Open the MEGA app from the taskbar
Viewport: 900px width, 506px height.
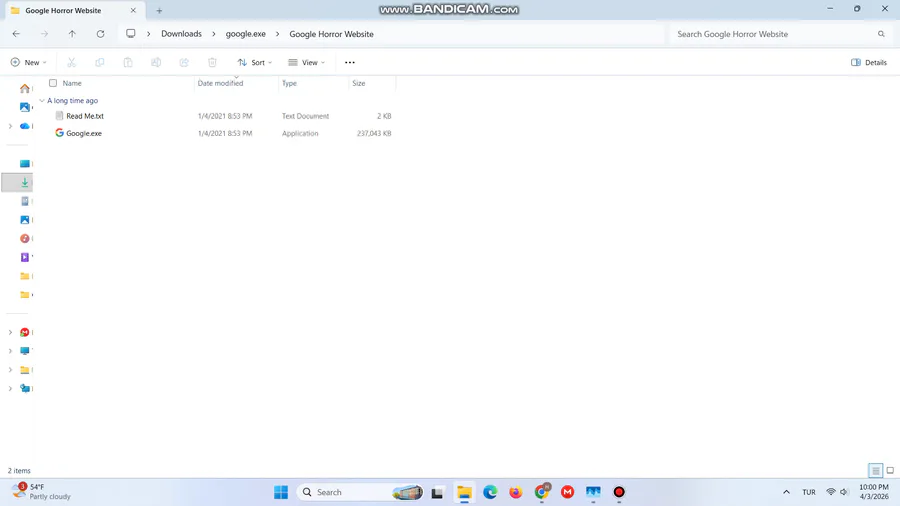point(568,492)
